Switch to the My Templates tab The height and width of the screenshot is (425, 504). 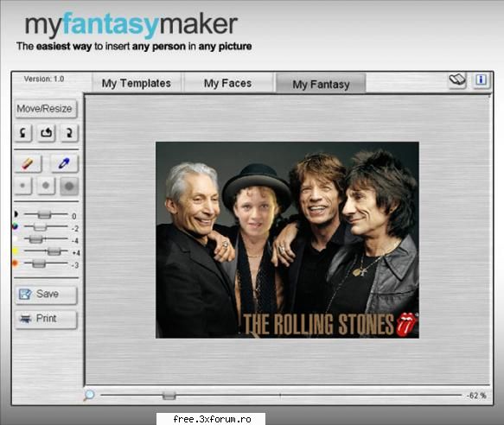coord(137,83)
